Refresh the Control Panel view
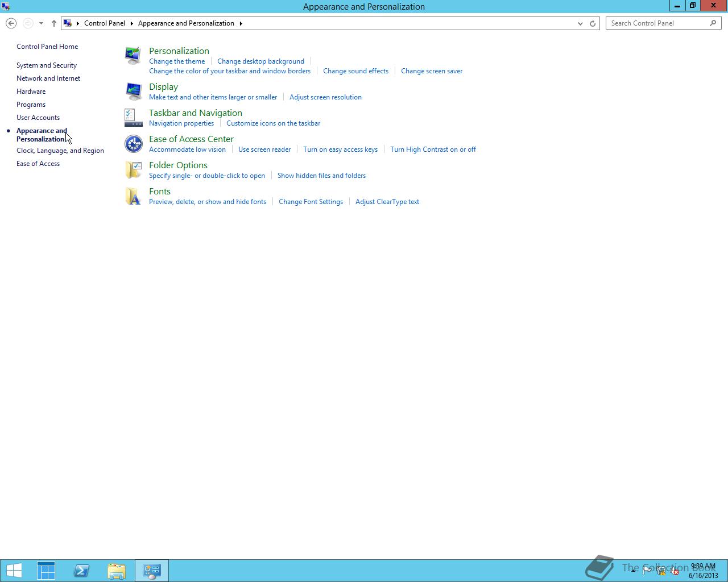 [593, 23]
